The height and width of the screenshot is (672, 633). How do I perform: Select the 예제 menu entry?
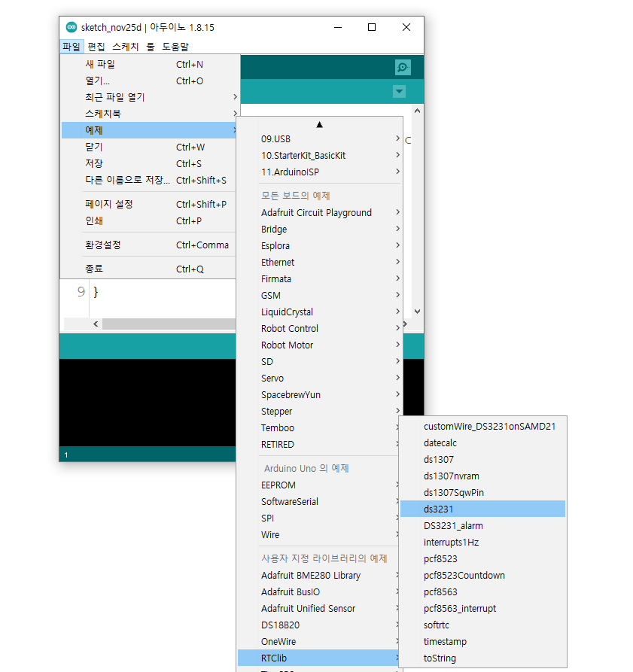tap(149, 130)
